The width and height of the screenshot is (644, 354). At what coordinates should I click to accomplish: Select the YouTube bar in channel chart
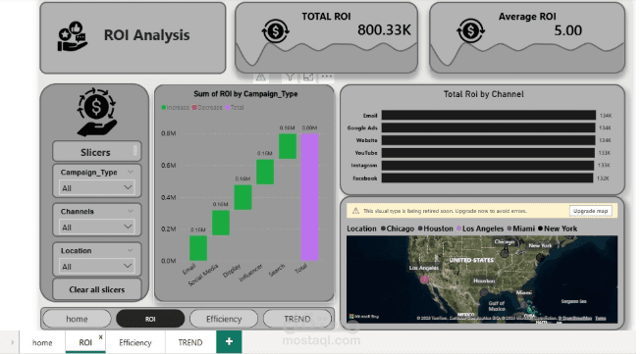(x=488, y=153)
